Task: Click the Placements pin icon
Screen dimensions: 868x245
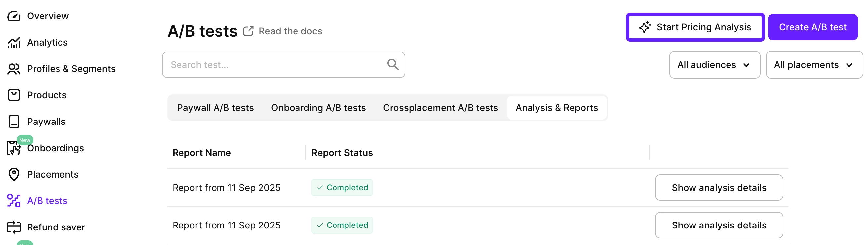Action: (x=14, y=174)
